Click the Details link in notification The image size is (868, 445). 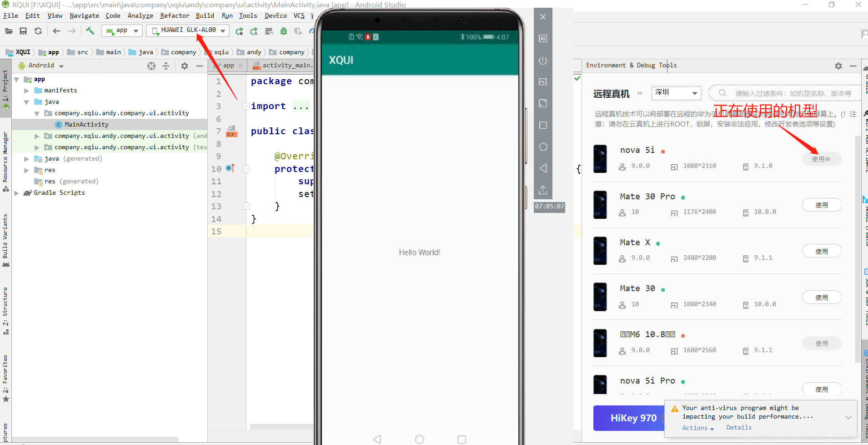coord(739,427)
